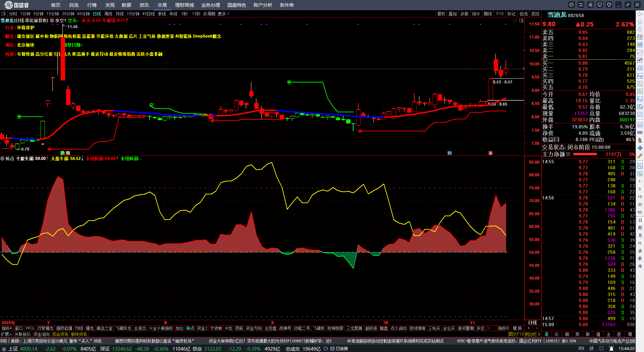Click the F10 button in chart toolbar
The width and height of the screenshot is (644, 352).
[x=500, y=14]
